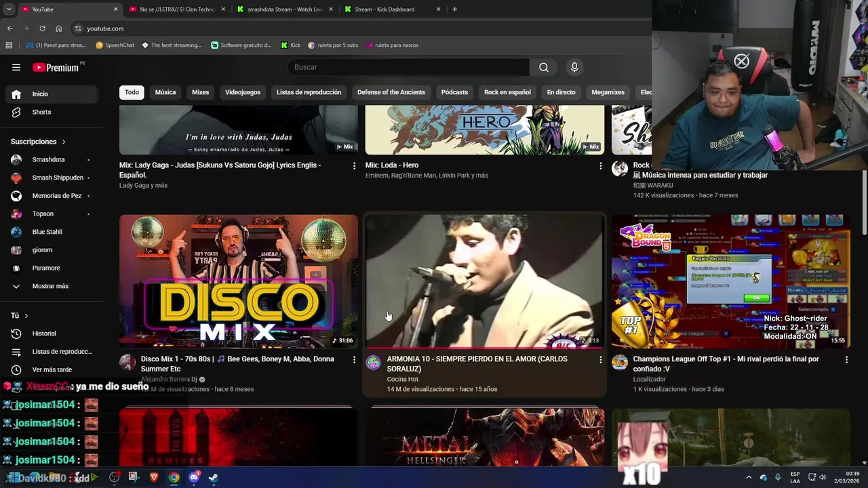The height and width of the screenshot is (488, 868).
Task: Open Smash Shippuden subscription channel
Action: pos(52,178)
